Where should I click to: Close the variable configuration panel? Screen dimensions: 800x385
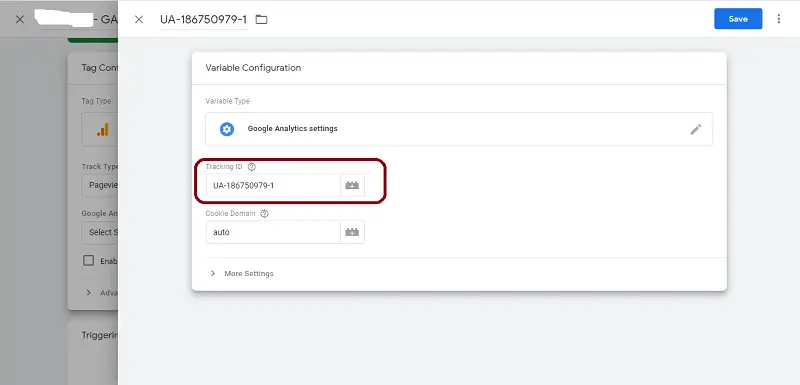click(x=139, y=19)
